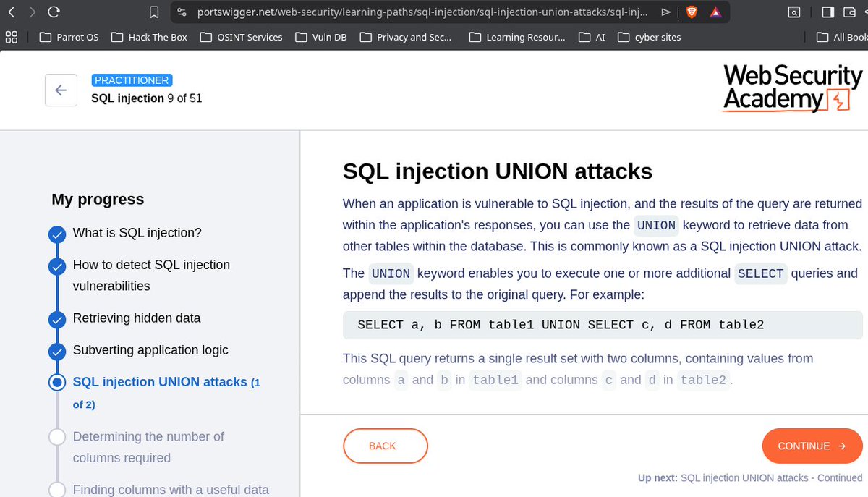Image resolution: width=868 pixels, height=497 pixels.
Task: Open Brave Rewards triangle icon
Action: [715, 12]
